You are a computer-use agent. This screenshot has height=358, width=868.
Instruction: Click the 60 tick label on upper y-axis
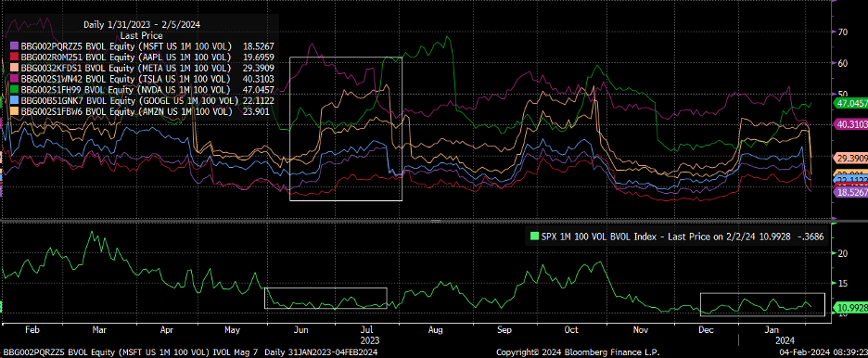pyautogui.click(x=843, y=63)
